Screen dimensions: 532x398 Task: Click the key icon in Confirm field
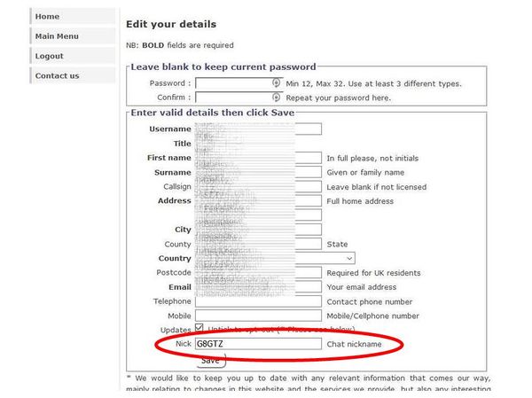[x=276, y=98]
